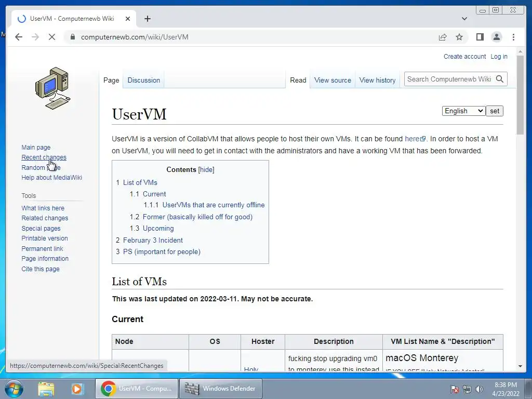Click the address bar URL
This screenshot has height=399, width=532.
point(135,37)
